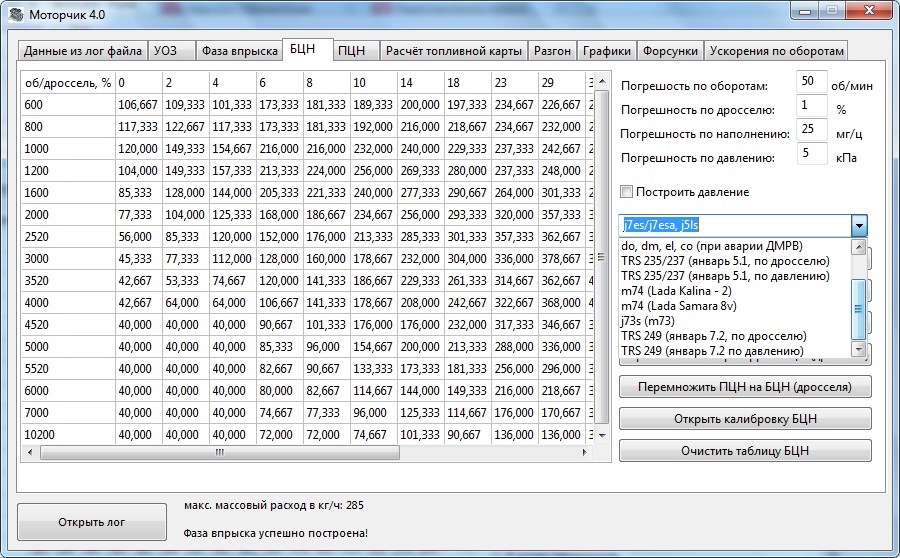
Task: Collapse the j7es/j7esa firmware dropdown arrow
Action: (859, 226)
